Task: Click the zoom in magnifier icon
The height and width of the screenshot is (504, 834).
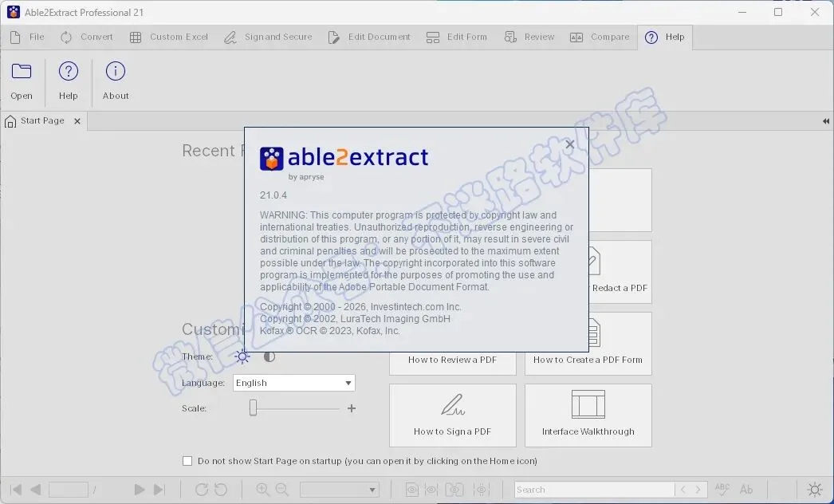Action: pos(262,490)
